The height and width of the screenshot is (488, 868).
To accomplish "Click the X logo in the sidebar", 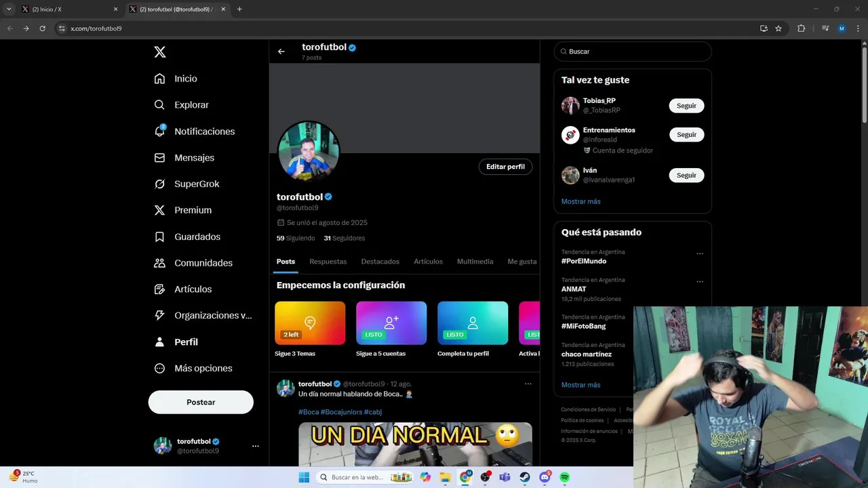I will tap(159, 52).
